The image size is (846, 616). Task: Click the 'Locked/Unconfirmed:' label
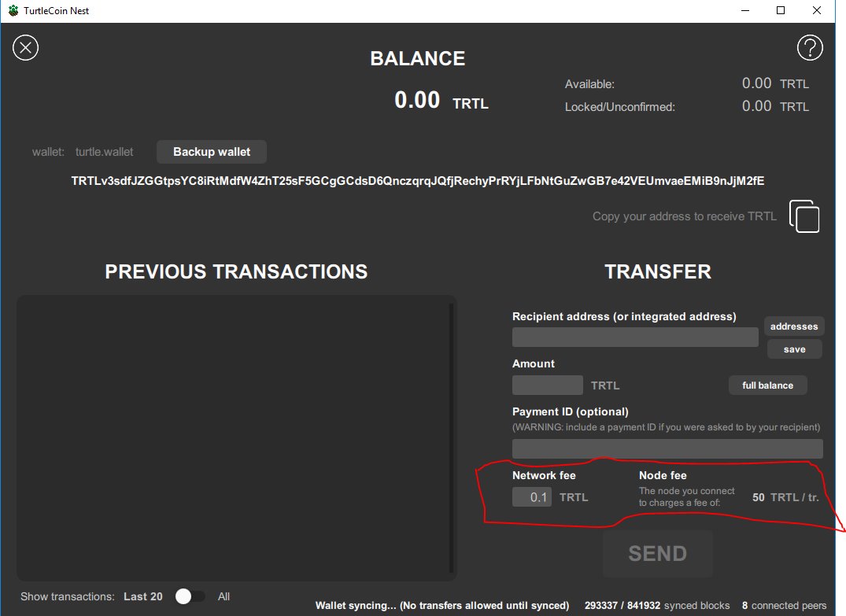pyautogui.click(x=620, y=107)
